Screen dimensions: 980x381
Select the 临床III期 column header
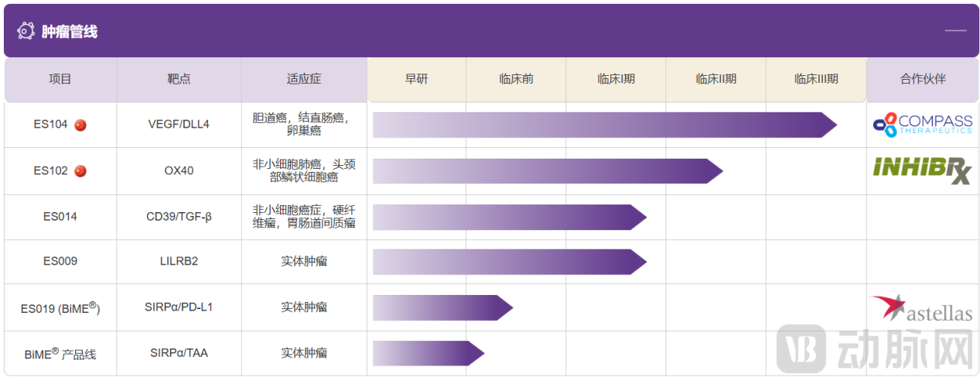816,79
